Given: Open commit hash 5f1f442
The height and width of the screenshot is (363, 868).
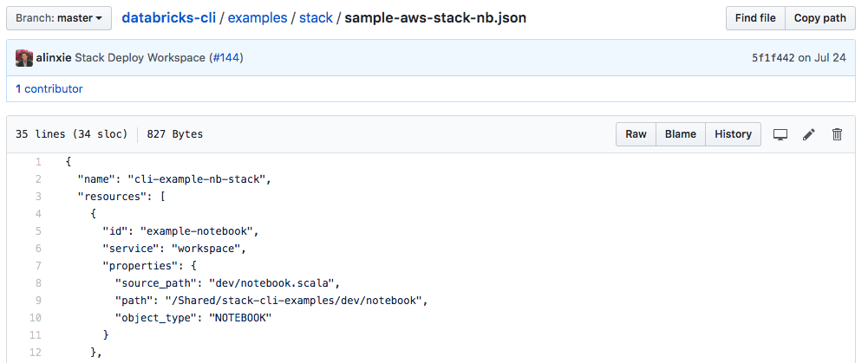Looking at the screenshot, I should [773, 58].
